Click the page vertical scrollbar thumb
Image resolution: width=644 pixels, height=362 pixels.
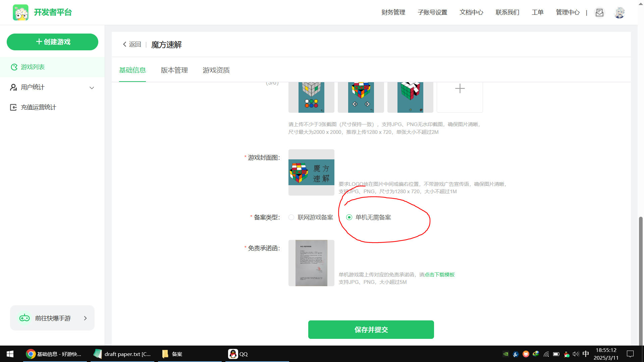[641, 281]
